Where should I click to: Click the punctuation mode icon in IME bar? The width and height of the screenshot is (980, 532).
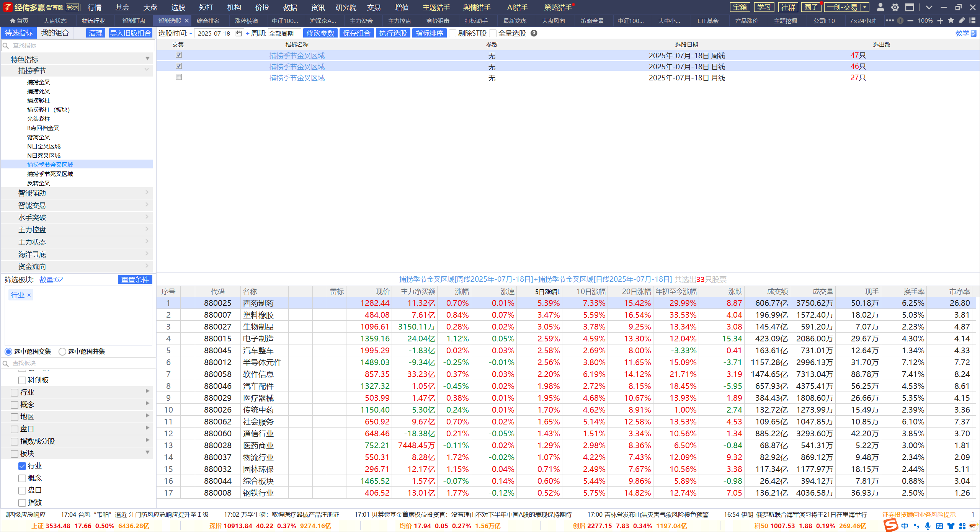point(916,526)
